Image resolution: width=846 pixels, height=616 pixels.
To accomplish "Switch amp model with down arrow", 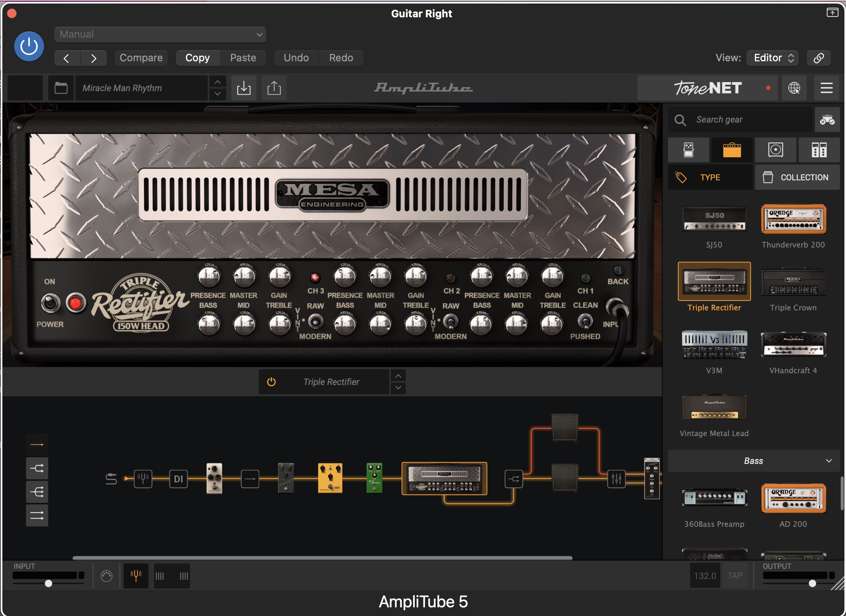I will pos(398,388).
